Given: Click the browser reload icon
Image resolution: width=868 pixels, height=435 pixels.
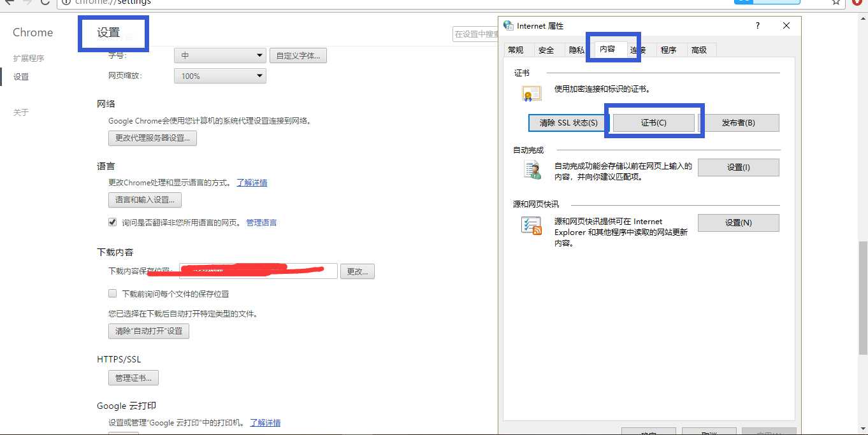Looking at the screenshot, I should tap(45, 2).
